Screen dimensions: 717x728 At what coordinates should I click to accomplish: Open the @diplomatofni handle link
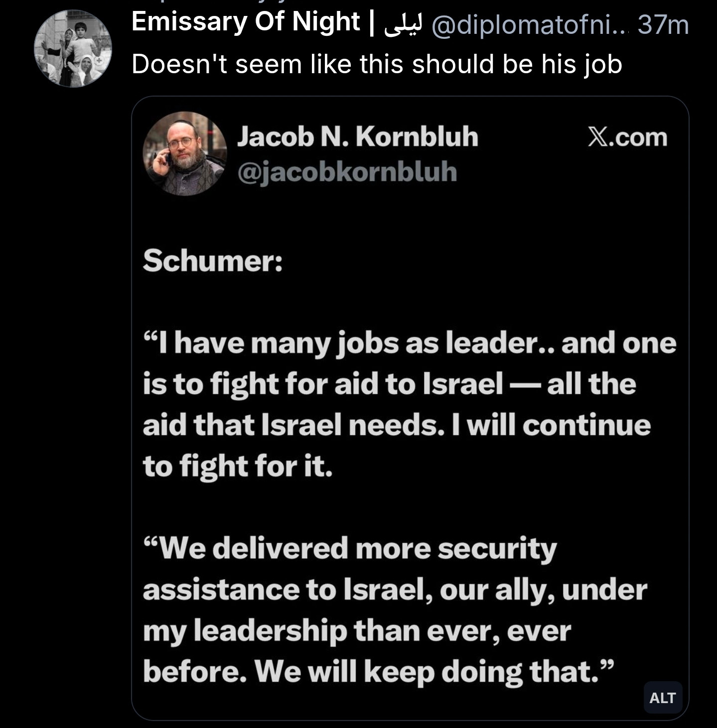528,24
